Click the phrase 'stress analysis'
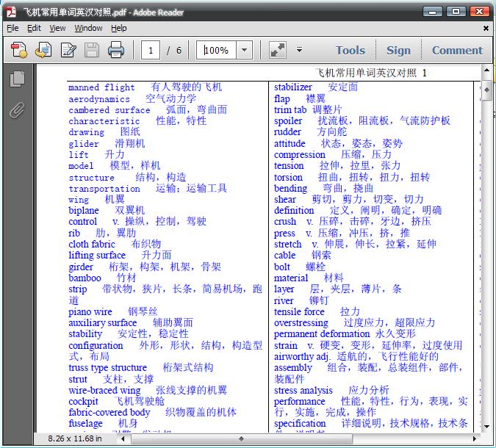This screenshot has height=448, width=496. pos(303,391)
